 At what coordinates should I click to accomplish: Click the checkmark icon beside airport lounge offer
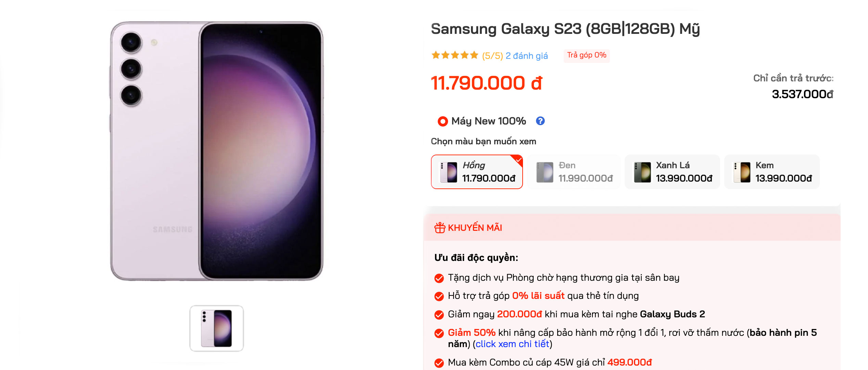click(x=439, y=278)
